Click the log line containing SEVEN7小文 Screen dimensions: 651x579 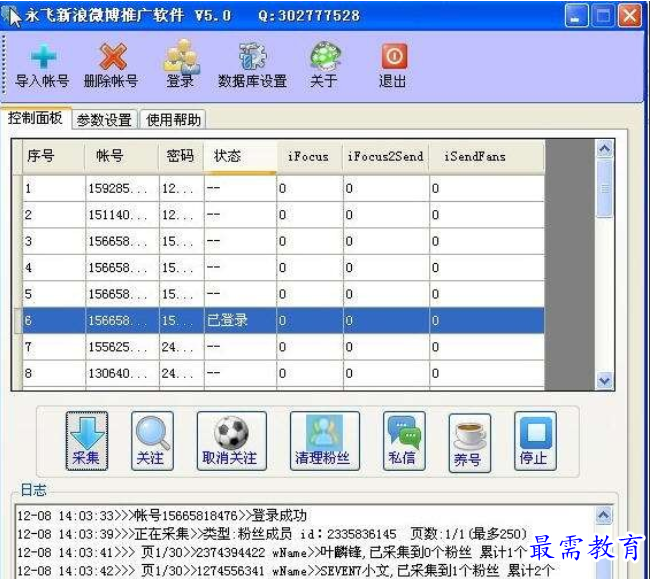[x=286, y=571]
